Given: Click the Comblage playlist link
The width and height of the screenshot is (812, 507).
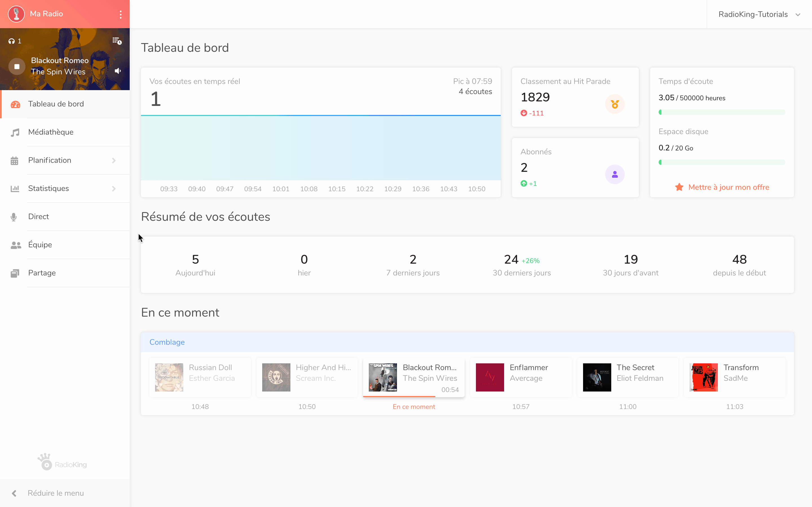Looking at the screenshot, I should (167, 342).
